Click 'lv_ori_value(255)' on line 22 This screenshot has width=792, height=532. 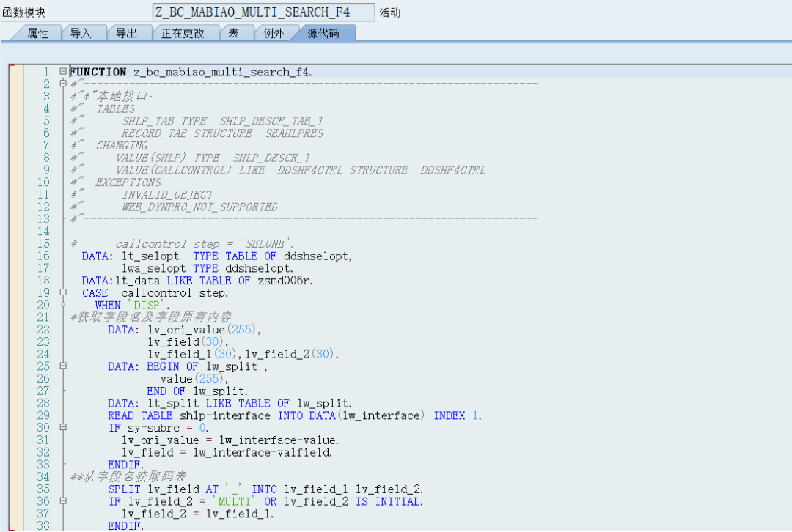point(202,330)
